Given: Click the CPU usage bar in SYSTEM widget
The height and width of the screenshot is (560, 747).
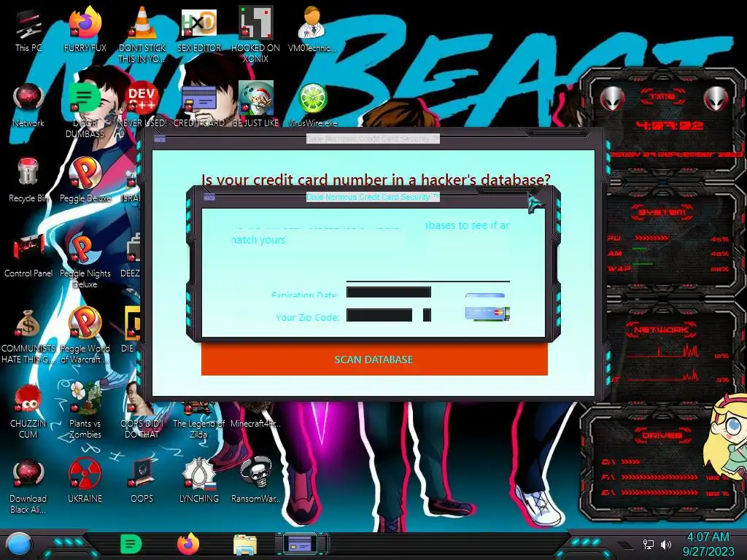Looking at the screenshot, I should (x=651, y=238).
